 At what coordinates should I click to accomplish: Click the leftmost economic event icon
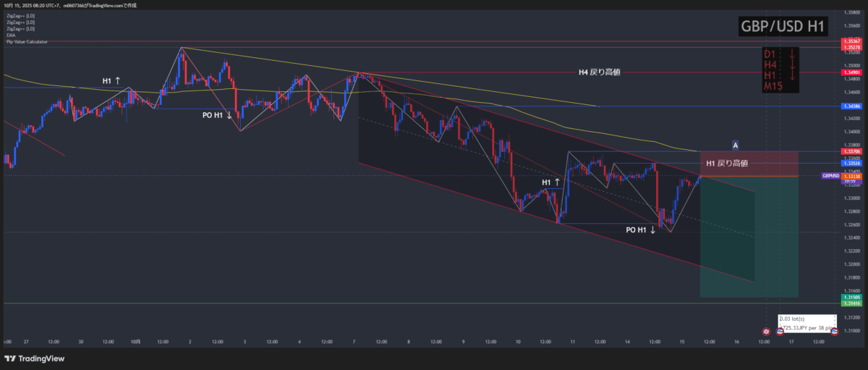click(x=765, y=331)
